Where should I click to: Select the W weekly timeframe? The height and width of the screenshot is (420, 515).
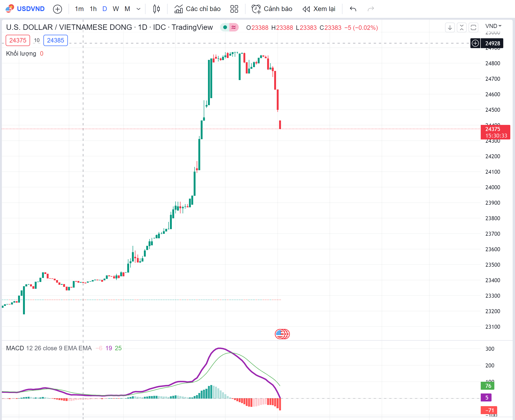tap(116, 9)
